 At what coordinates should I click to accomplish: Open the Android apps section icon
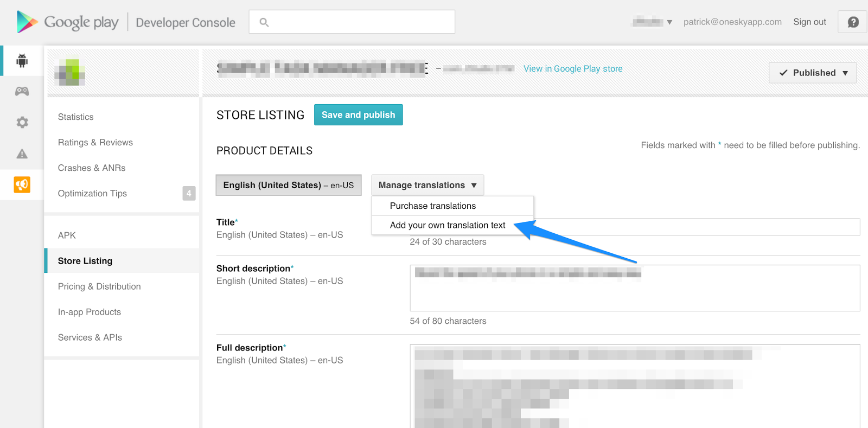(x=22, y=60)
